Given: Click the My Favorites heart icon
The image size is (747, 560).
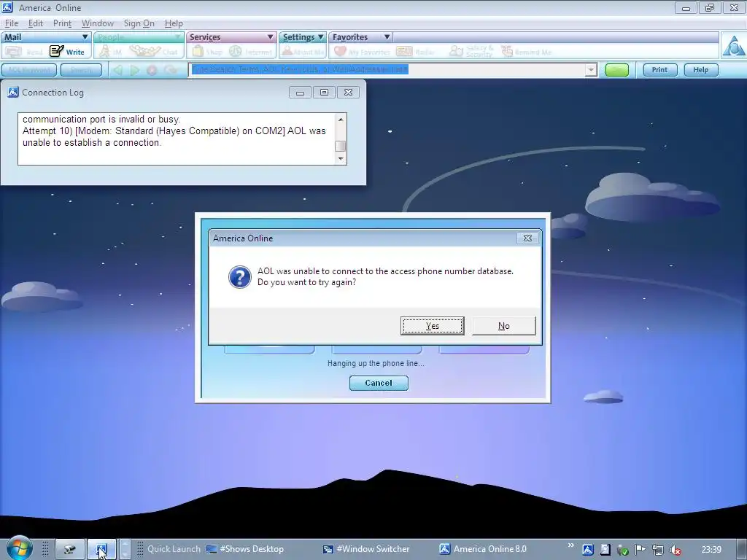Looking at the screenshot, I should (340, 51).
